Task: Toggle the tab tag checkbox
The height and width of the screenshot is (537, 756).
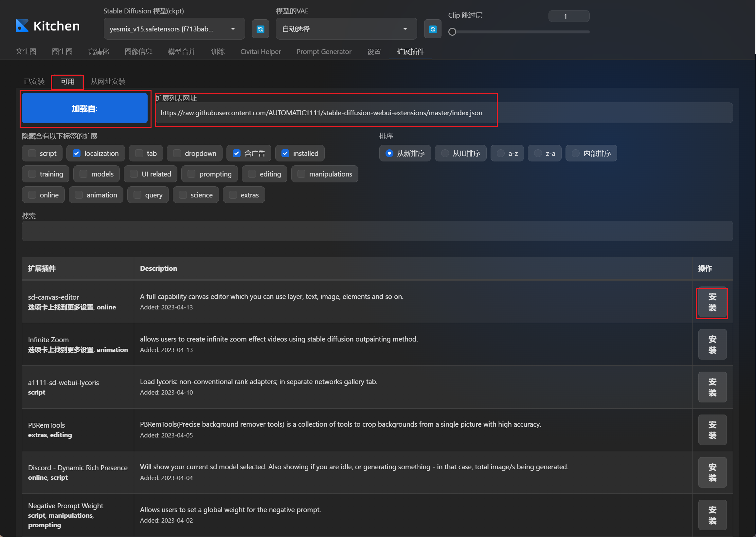Action: coord(139,153)
